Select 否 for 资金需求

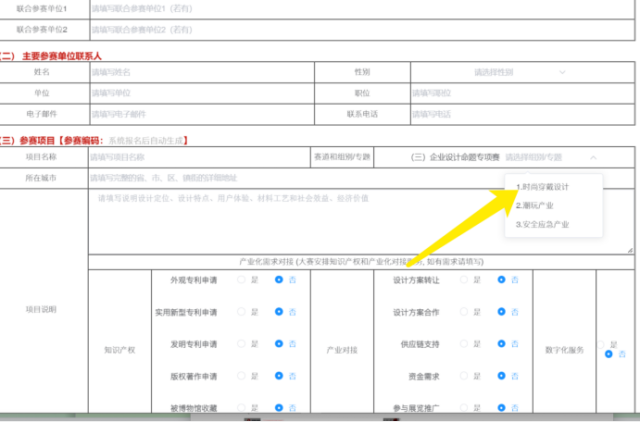501,376
